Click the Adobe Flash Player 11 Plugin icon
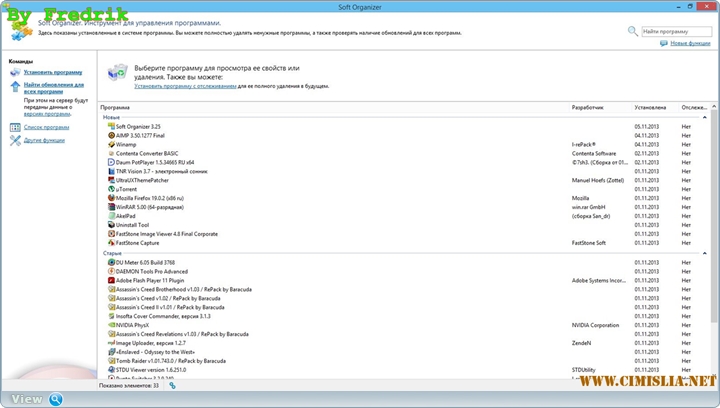Viewport: 720px width, 408px height. pyautogui.click(x=110, y=280)
